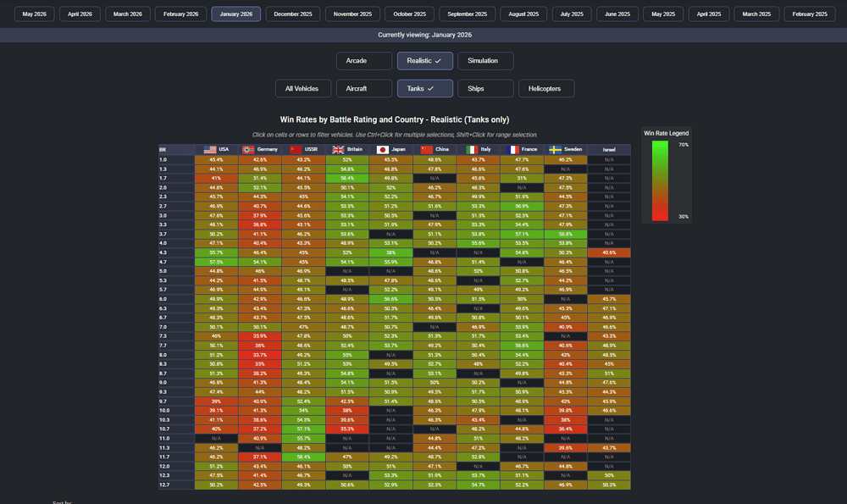The width and height of the screenshot is (847, 504).
Task: Open the April 2026 month tab
Action: [x=80, y=14]
